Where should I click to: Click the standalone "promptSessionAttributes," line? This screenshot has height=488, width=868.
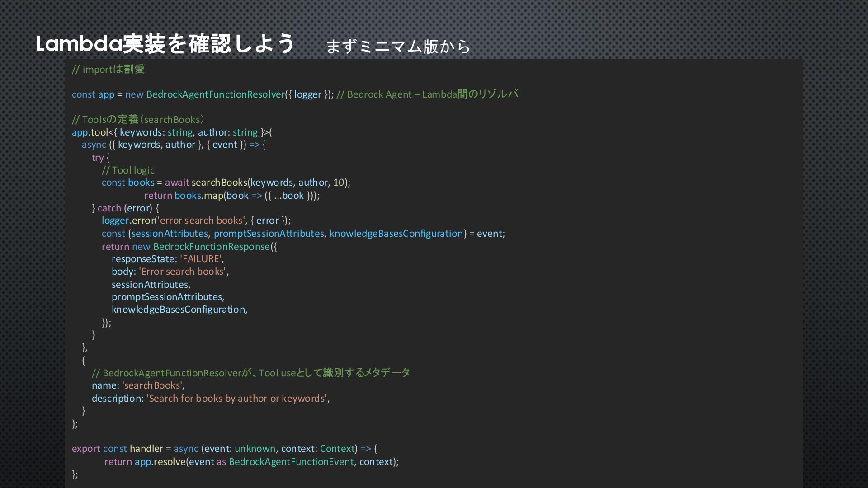pos(168,297)
